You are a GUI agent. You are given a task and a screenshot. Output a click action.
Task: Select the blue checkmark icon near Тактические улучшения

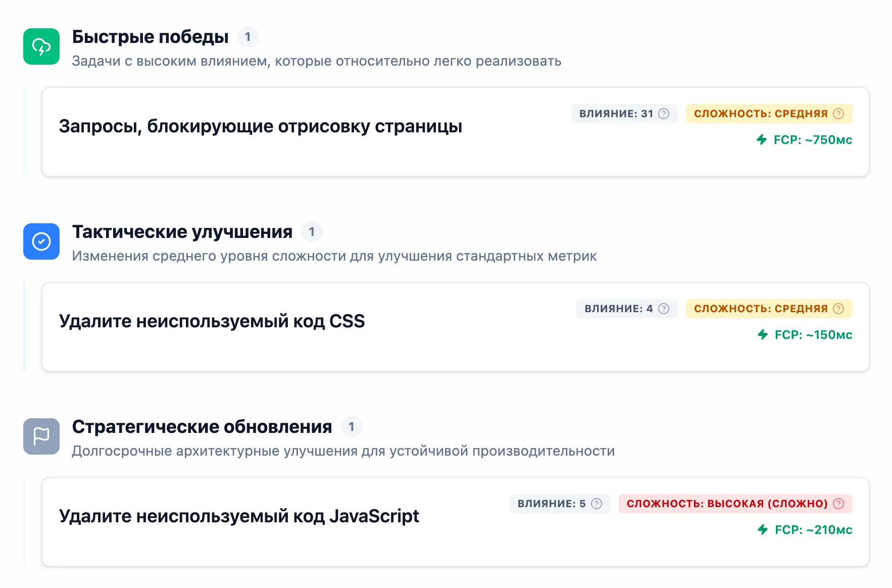(x=41, y=241)
